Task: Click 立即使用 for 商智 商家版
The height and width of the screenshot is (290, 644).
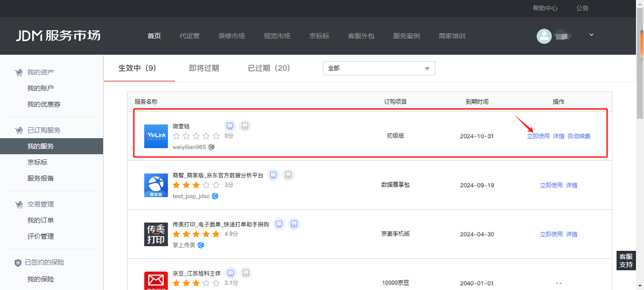Action: tap(551, 185)
